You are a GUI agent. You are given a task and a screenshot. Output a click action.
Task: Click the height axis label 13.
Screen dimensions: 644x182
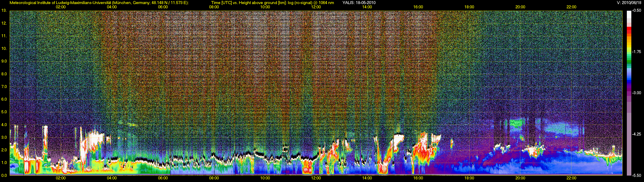[x=4, y=11]
